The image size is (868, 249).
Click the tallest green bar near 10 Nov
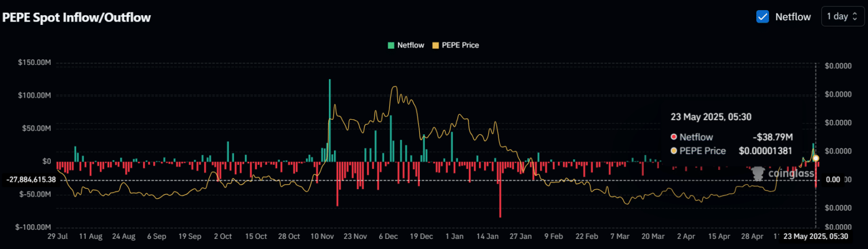329,120
